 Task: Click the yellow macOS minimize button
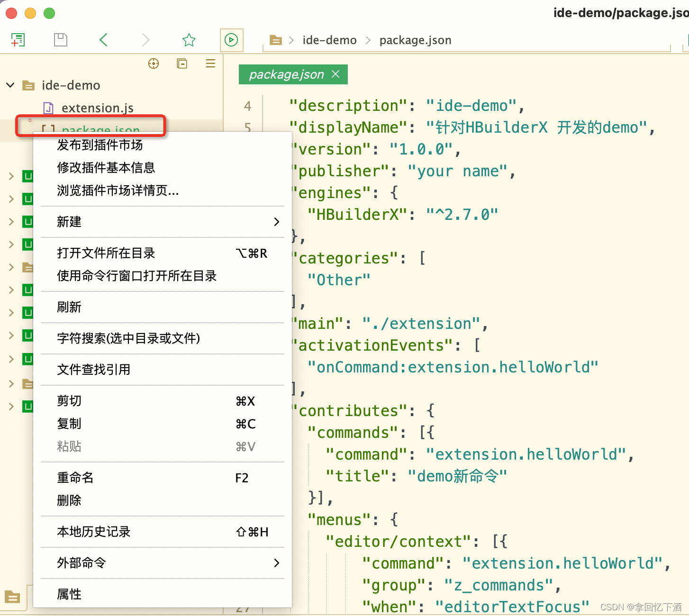[30, 13]
